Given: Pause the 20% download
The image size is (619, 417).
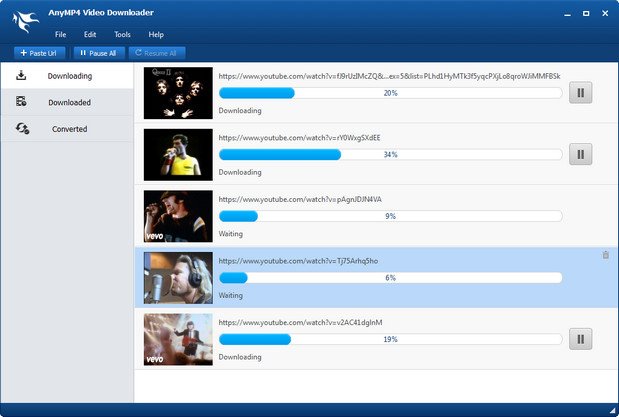Looking at the screenshot, I should (580, 93).
